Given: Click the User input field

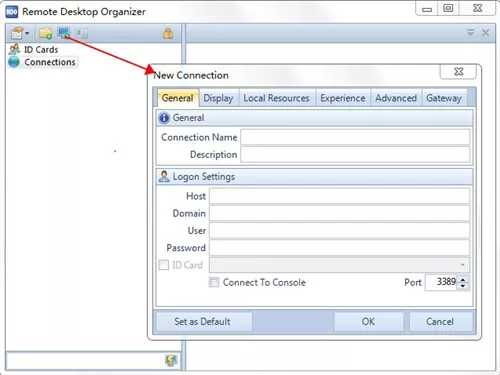Looking at the screenshot, I should coord(339,231).
